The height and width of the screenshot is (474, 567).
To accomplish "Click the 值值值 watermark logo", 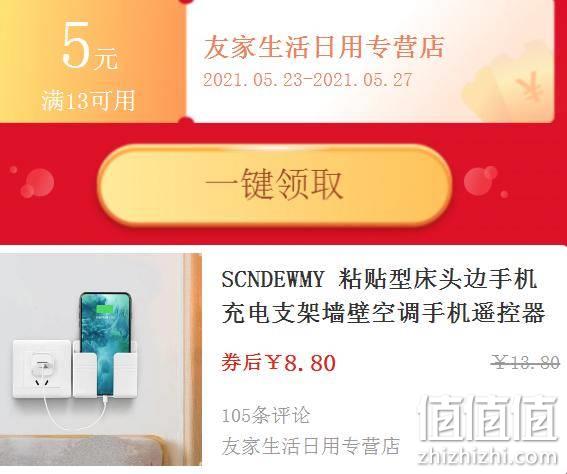I will (x=488, y=418).
